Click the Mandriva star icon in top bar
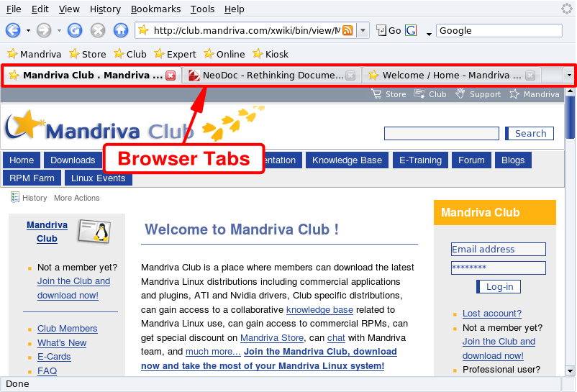The height and width of the screenshot is (392, 577). pyautogui.click(x=514, y=94)
